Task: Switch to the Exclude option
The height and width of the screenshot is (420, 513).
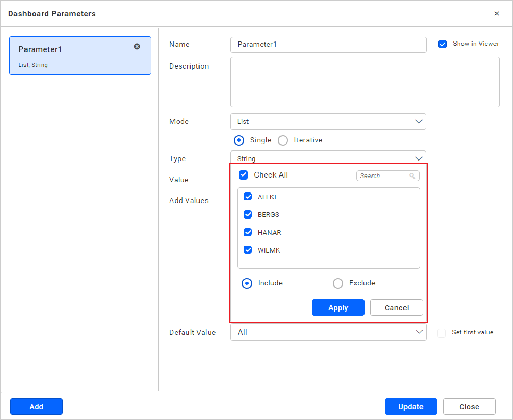Action: (x=338, y=283)
